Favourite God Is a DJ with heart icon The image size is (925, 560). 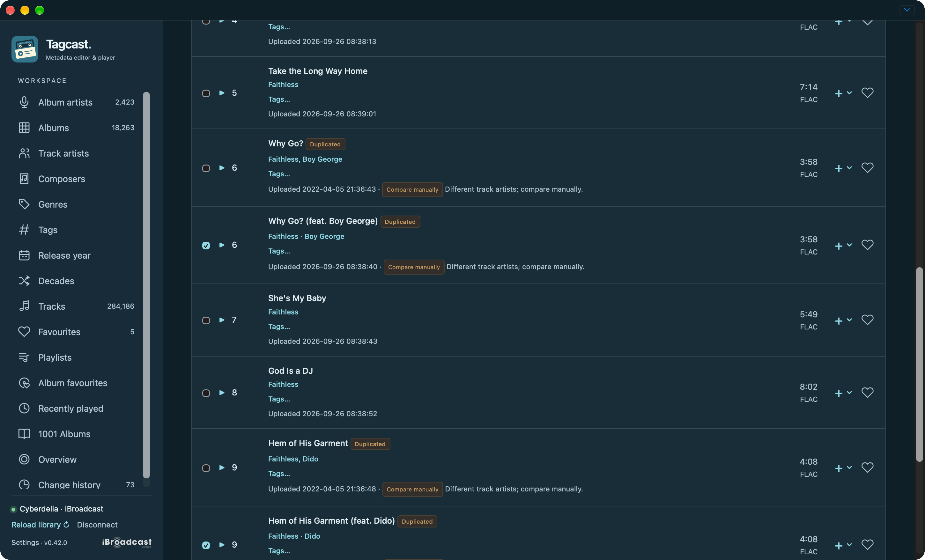click(x=867, y=393)
